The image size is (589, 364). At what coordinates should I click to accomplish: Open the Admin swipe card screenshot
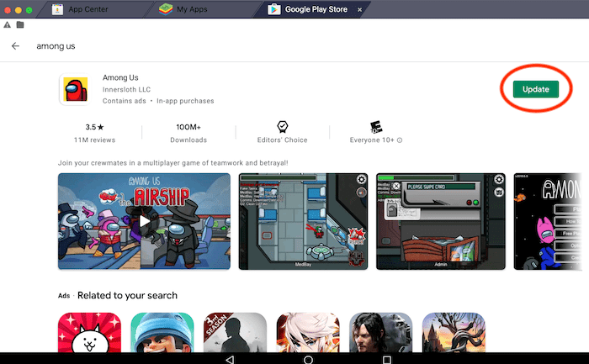point(441,221)
